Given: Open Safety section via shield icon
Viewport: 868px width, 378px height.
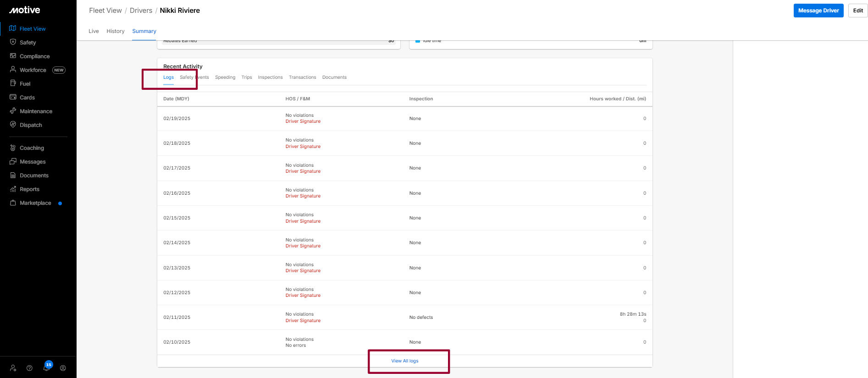Looking at the screenshot, I should [13, 42].
